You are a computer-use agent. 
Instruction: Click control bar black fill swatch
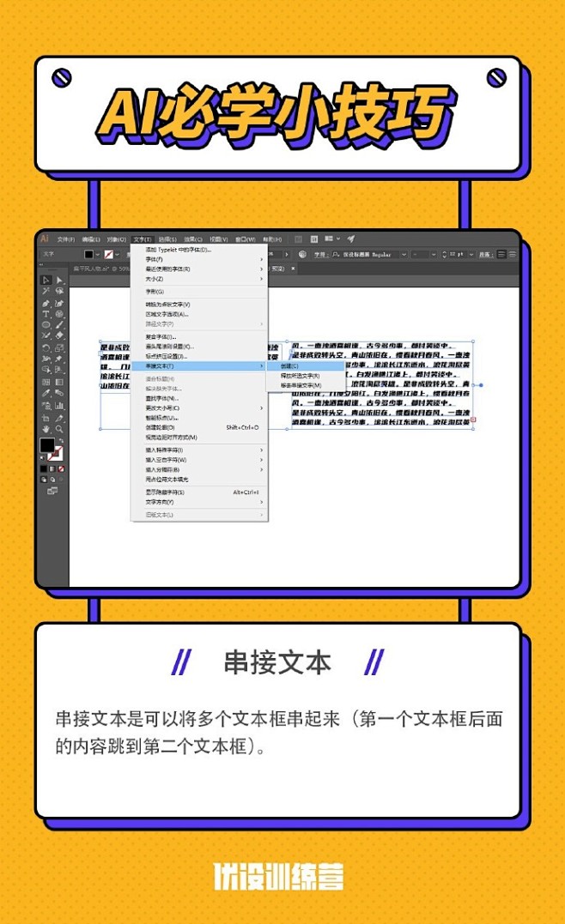coord(88,255)
